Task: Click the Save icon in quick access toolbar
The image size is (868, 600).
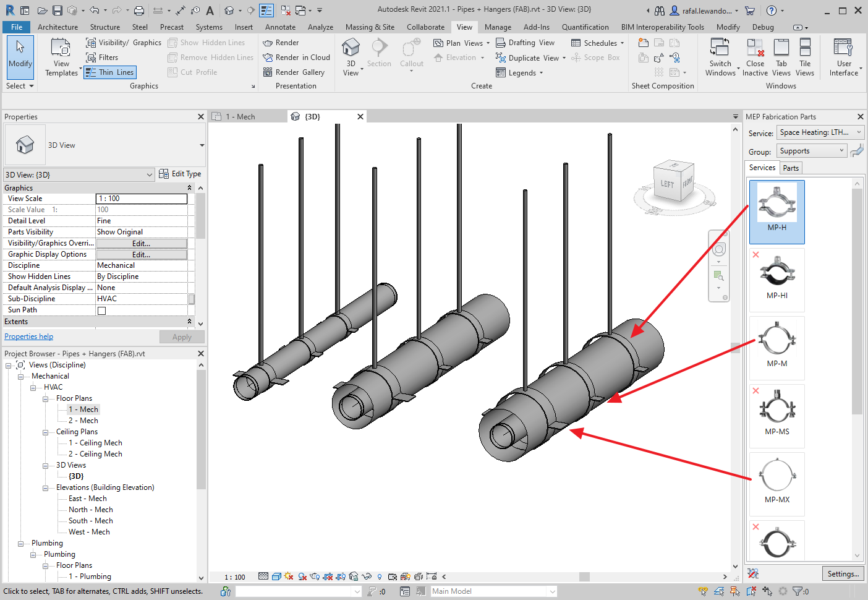Action: tap(57, 11)
